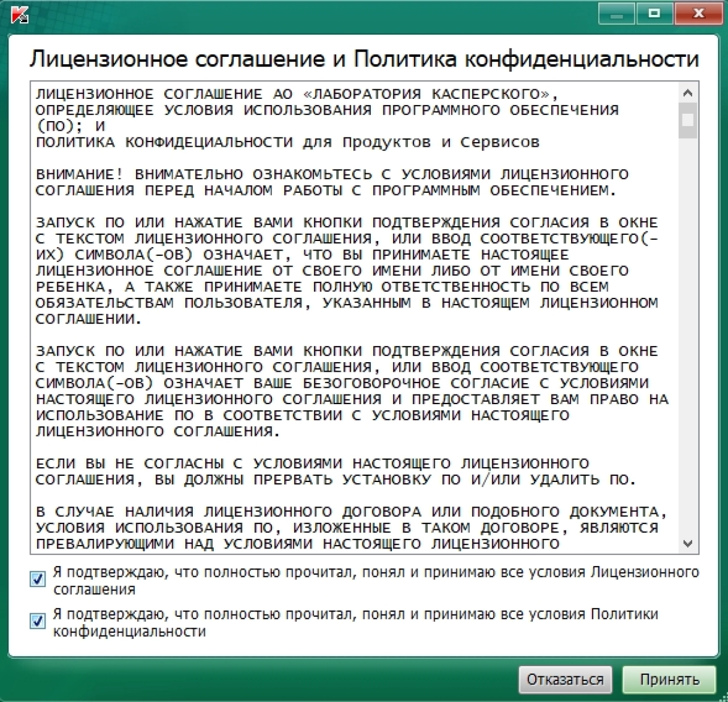Click the scrollbar up arrow
Screen dimensions: 728x702
coord(688,93)
